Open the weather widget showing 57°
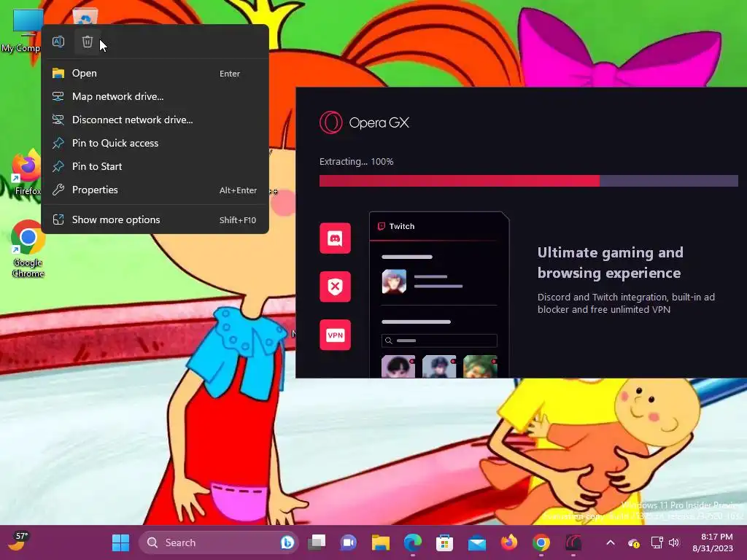The height and width of the screenshot is (560, 747). click(x=18, y=542)
